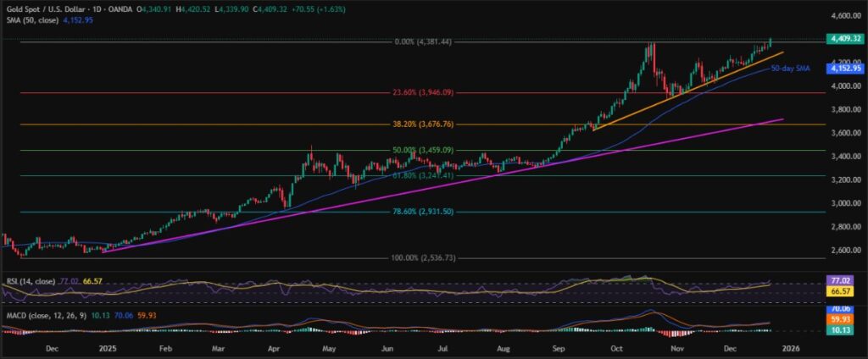Click the 2026 label on time axis
Screen dimensions: 868x359
[791, 350]
